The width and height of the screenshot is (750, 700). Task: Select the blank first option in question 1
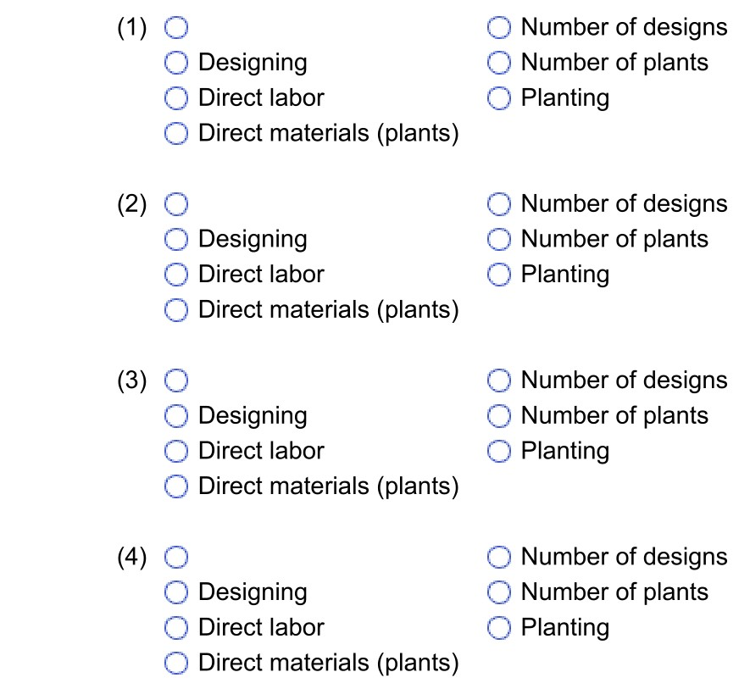click(x=176, y=27)
